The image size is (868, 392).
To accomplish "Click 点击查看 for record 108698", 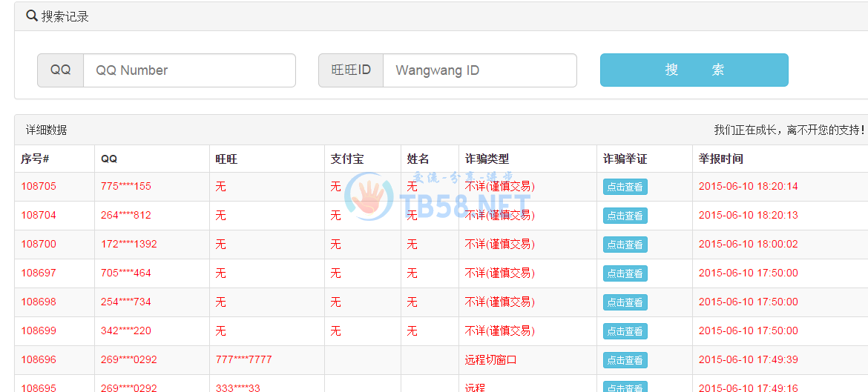I will coord(625,302).
